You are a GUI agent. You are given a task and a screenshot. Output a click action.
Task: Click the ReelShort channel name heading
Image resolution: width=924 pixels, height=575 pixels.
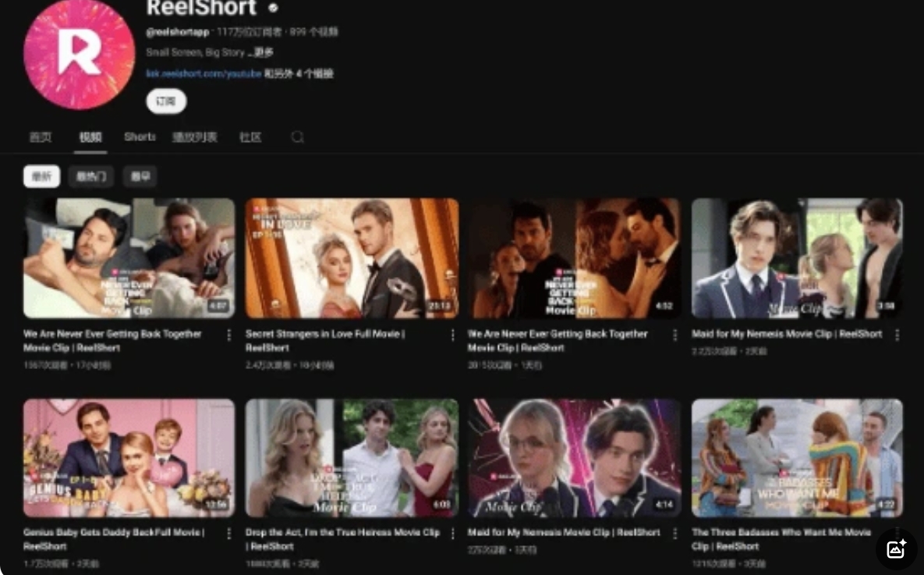tap(201, 8)
